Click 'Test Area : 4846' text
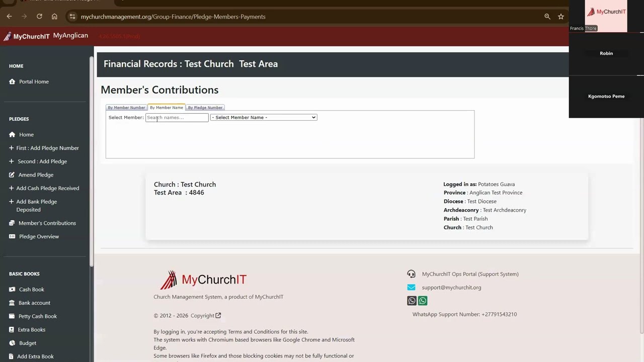This screenshot has width=644, height=362. pos(179,193)
